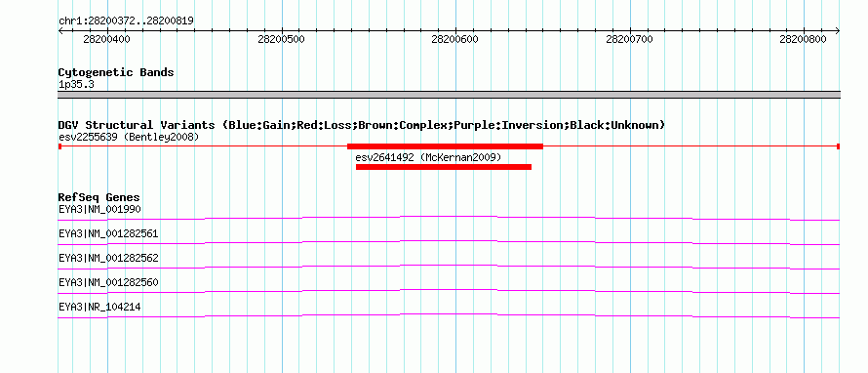Click ruler position 28200400
The height and width of the screenshot is (373, 868).
click(x=107, y=39)
